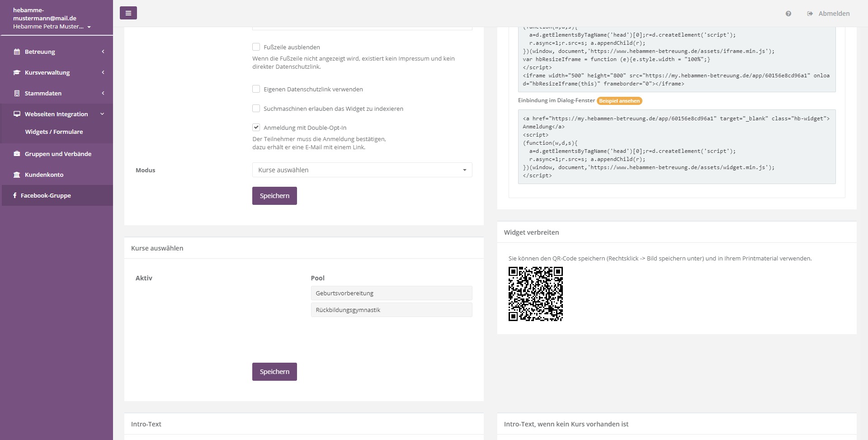
Task: Select Geburtsvorbereitung in the Pool list
Action: 391,293
